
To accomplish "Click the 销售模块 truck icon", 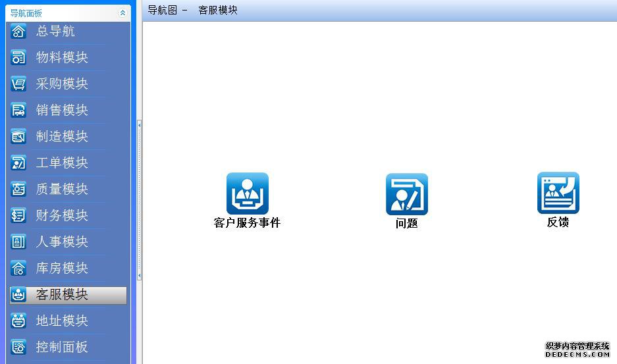I will click(x=18, y=110).
